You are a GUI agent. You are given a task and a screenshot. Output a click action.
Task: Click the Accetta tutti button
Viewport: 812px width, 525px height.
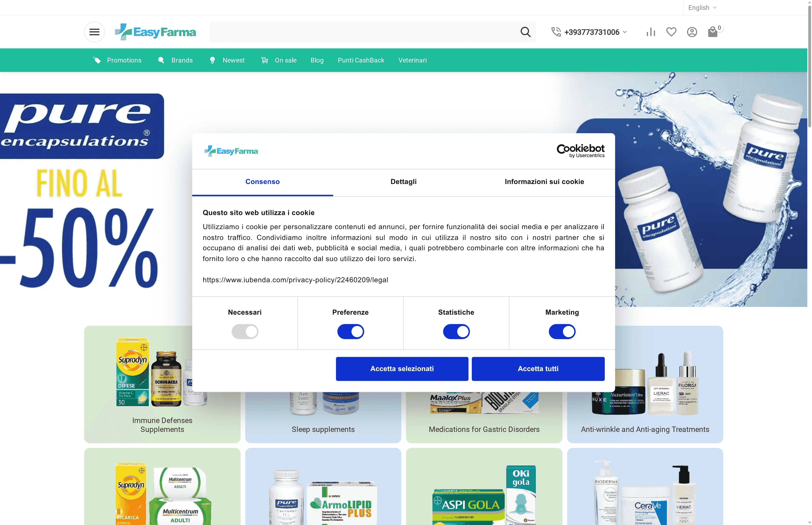point(538,368)
